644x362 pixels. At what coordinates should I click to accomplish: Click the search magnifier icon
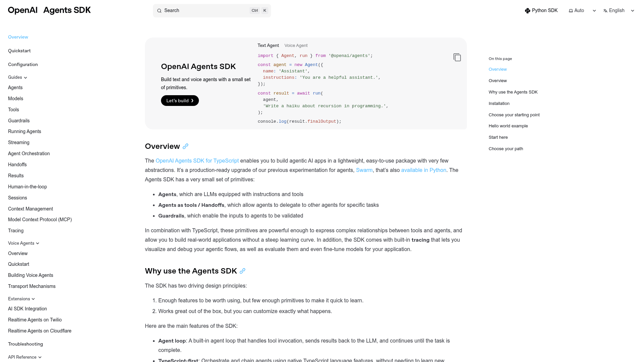[x=159, y=11]
